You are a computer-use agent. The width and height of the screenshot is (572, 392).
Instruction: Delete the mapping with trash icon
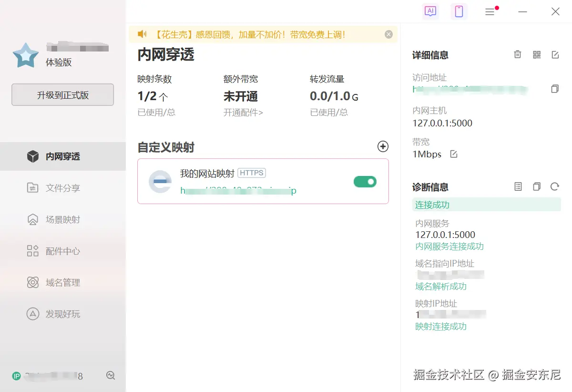[x=518, y=54]
